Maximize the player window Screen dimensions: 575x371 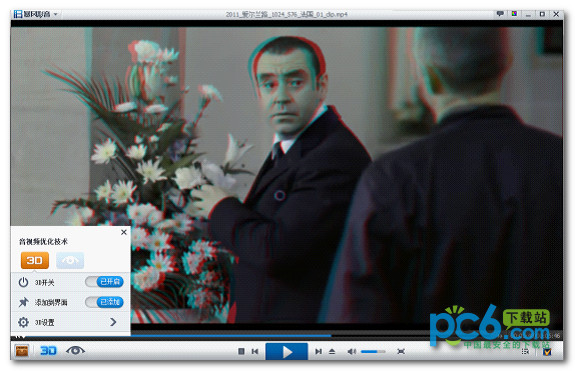point(542,14)
